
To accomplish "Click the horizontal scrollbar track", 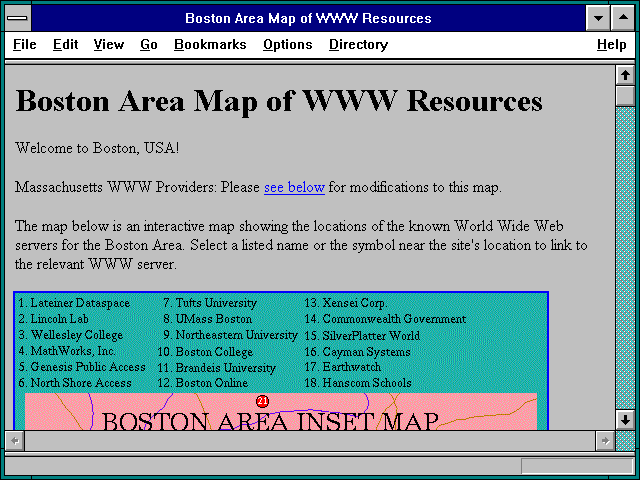I will [x=310, y=441].
